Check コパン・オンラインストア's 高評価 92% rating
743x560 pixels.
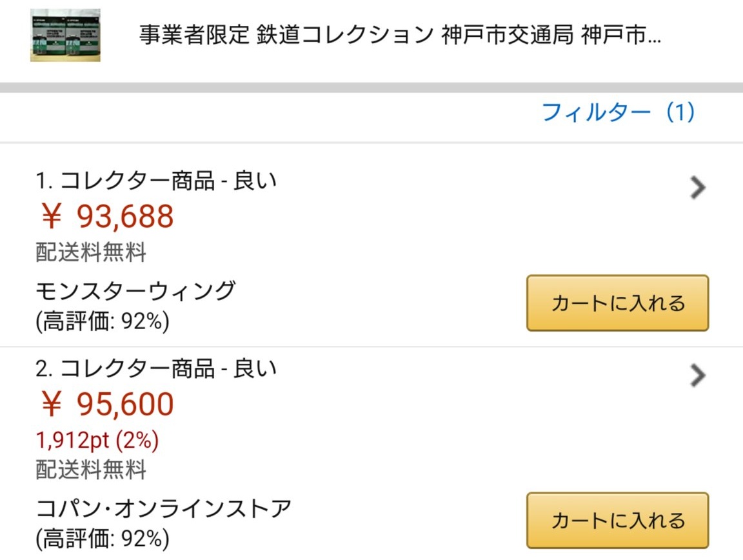tap(103, 539)
